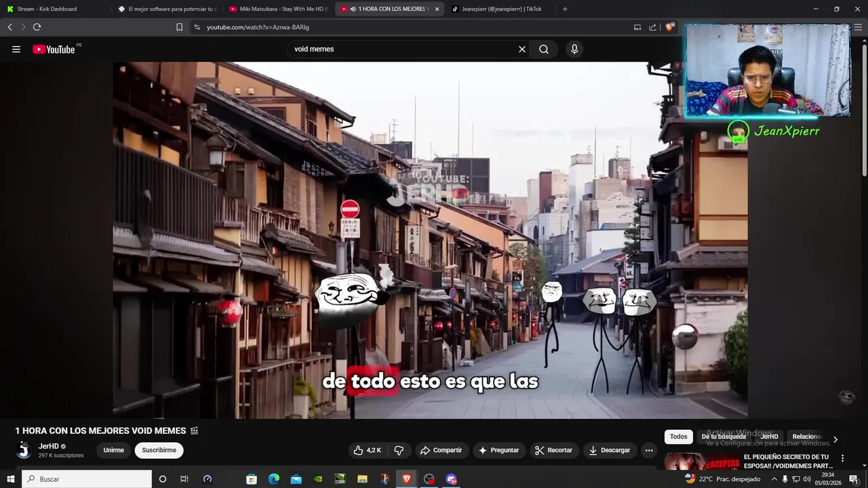The height and width of the screenshot is (488, 868).
Task: Open volume control in system tray
Action: coord(807,479)
